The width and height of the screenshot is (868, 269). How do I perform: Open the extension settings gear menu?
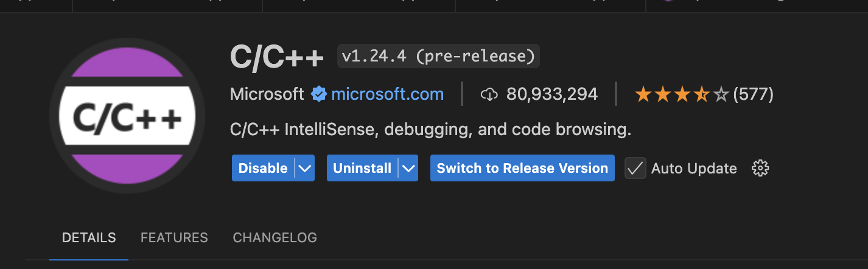pyautogui.click(x=760, y=169)
